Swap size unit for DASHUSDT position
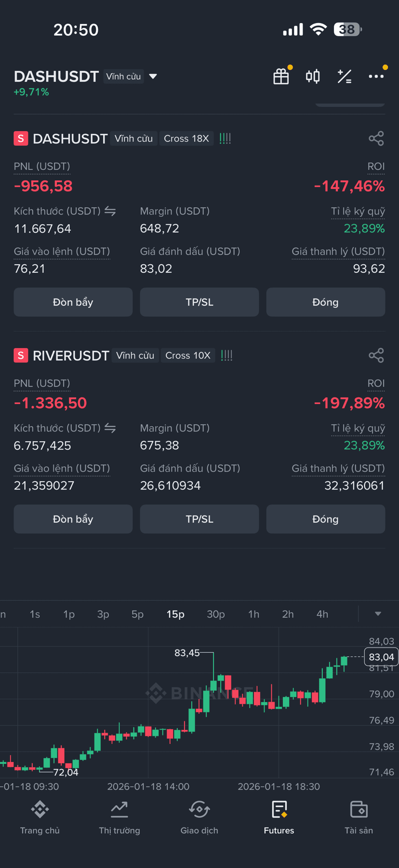 coord(110,211)
